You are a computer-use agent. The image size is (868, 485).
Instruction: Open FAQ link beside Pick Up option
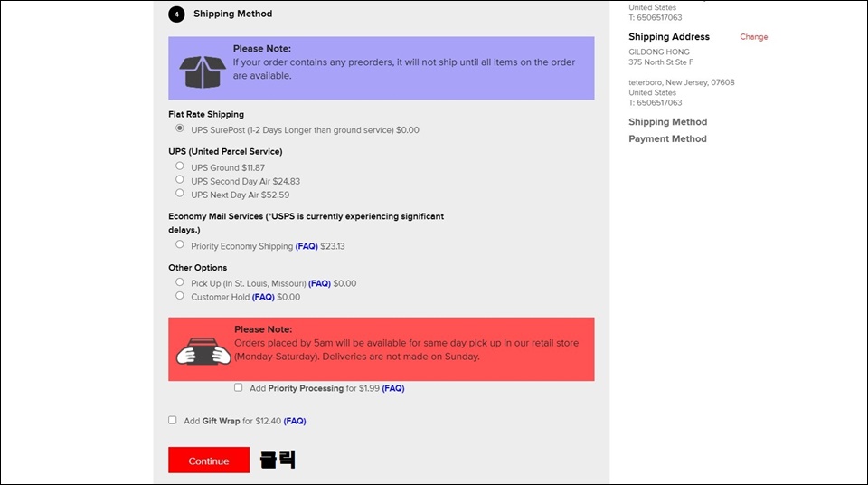click(319, 283)
